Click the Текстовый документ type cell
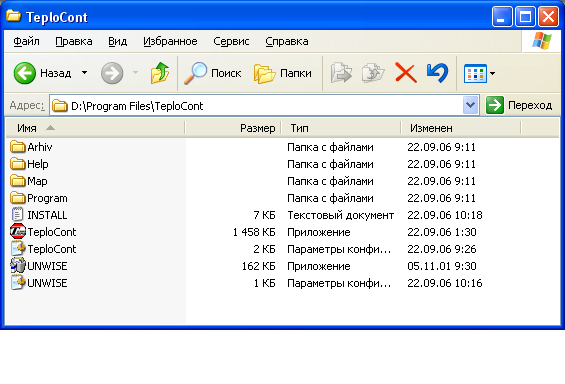 tap(341, 215)
